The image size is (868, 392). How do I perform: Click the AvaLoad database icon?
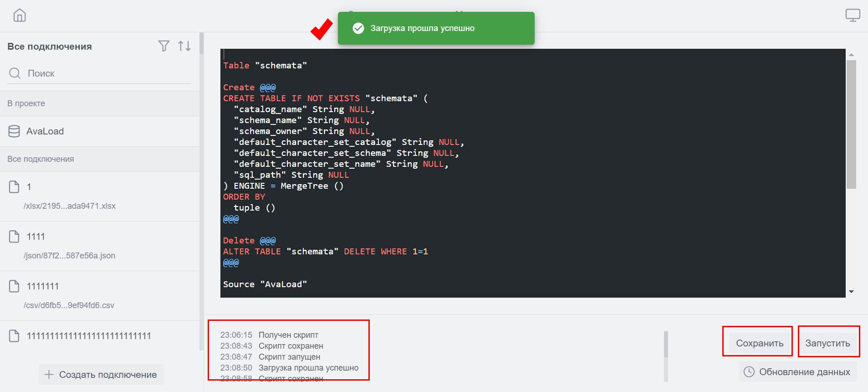(14, 131)
